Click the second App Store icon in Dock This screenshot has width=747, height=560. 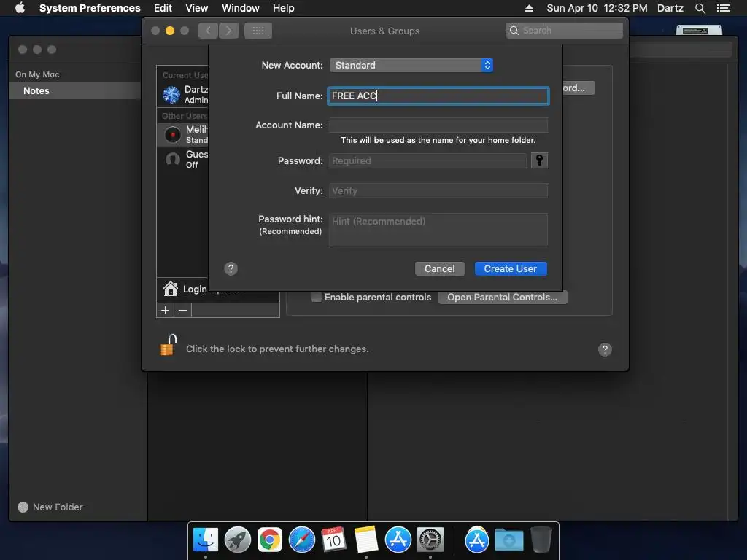point(477,540)
